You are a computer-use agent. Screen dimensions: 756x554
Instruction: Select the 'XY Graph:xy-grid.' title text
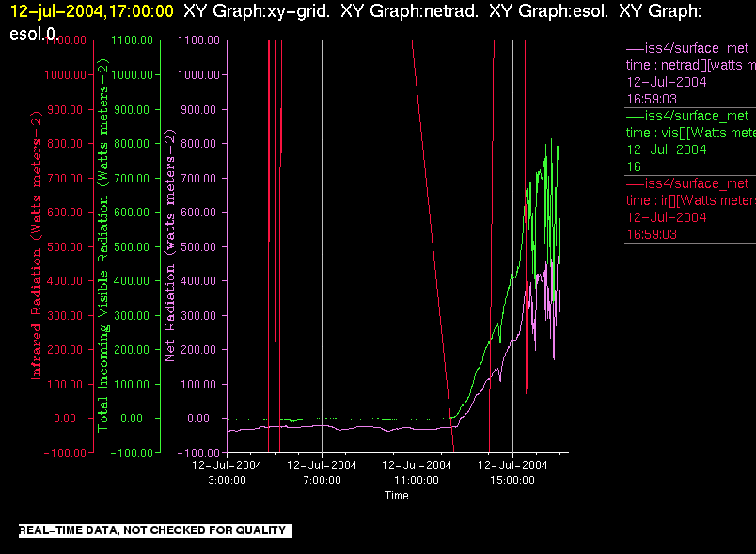pos(257,11)
